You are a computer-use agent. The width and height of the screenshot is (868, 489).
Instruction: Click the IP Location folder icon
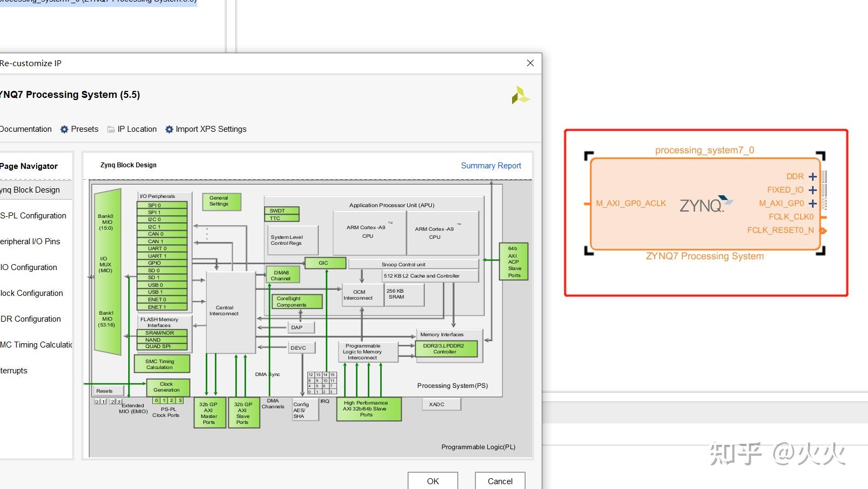point(110,129)
